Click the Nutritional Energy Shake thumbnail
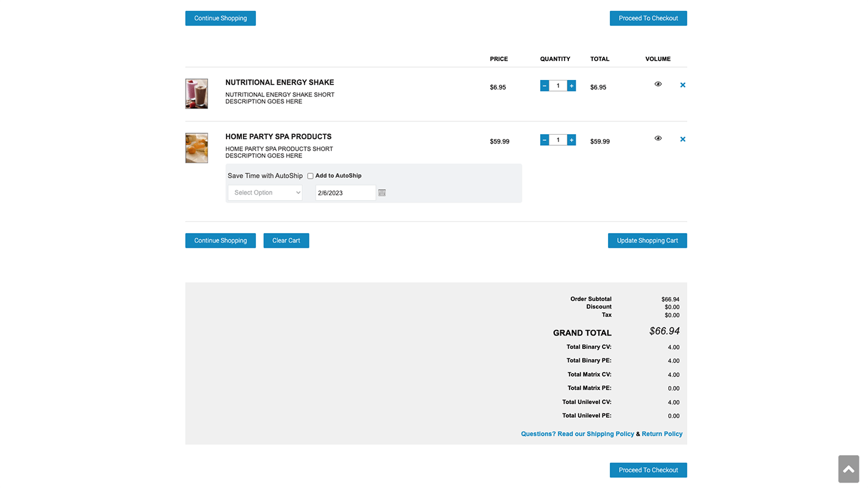The width and height of the screenshot is (868, 488). pyautogui.click(x=197, y=93)
